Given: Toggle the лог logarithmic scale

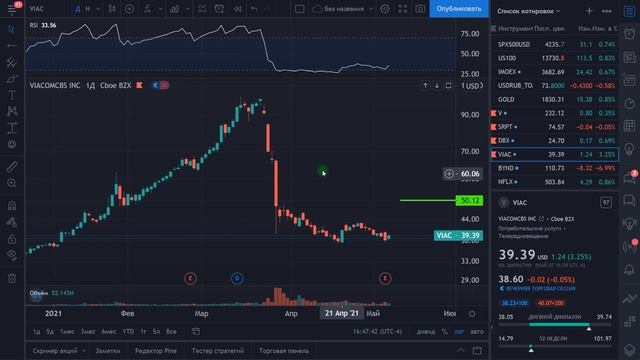Looking at the screenshot, I should [x=459, y=331].
